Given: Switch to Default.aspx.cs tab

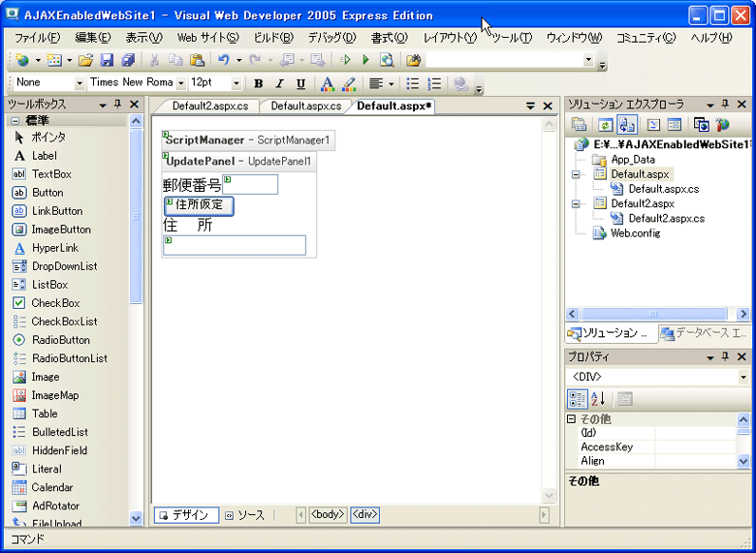Looking at the screenshot, I should (305, 106).
